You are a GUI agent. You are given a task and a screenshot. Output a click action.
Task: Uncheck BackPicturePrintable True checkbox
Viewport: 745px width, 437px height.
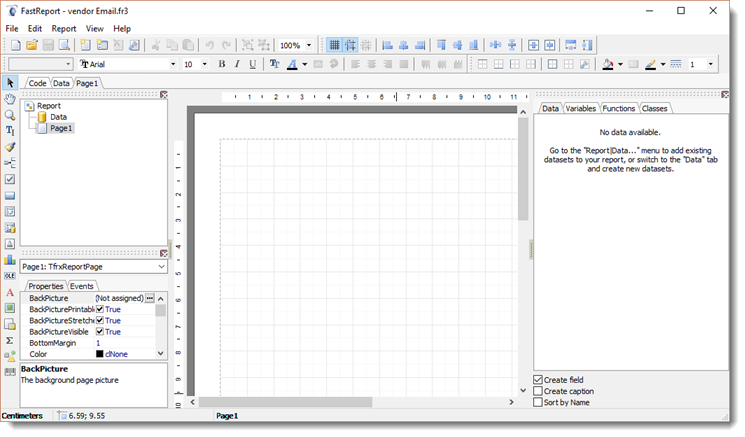pos(100,309)
